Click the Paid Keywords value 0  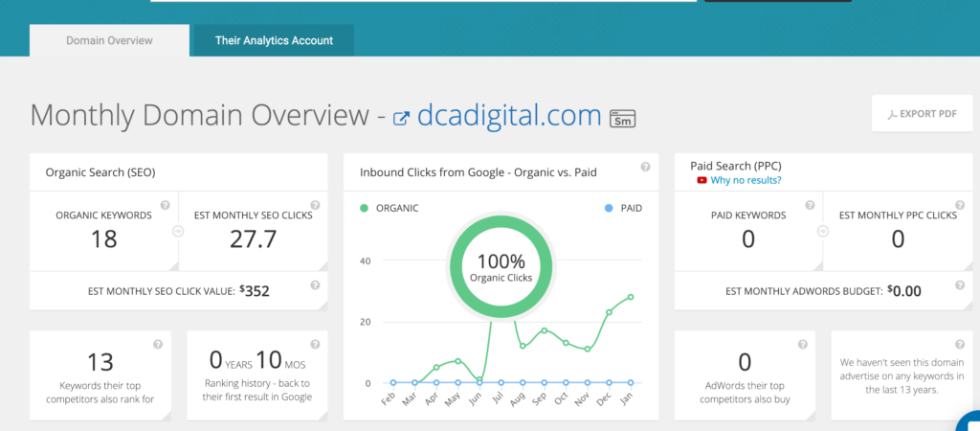[748, 239]
